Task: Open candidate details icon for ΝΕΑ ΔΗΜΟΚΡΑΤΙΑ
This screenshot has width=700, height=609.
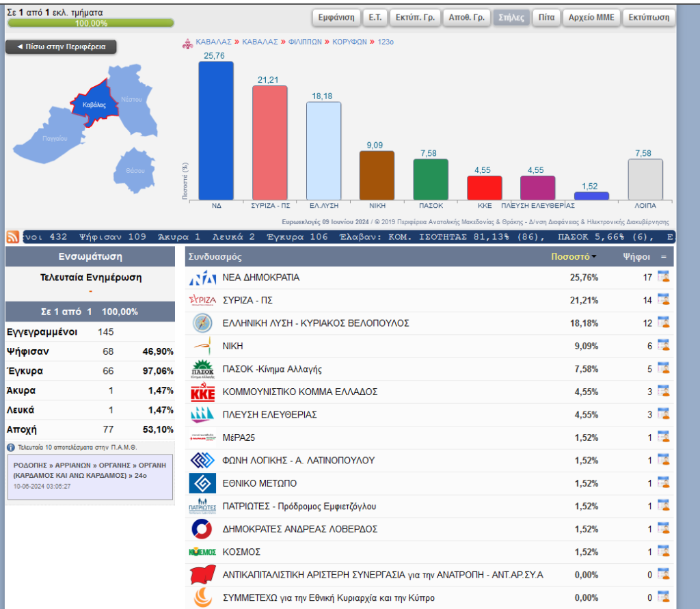Action: click(662, 277)
